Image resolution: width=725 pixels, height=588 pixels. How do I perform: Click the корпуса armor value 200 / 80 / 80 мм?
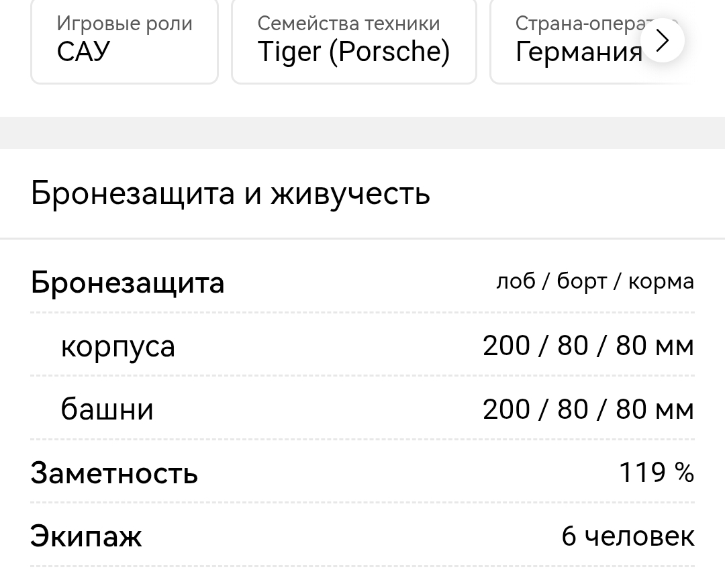point(588,346)
